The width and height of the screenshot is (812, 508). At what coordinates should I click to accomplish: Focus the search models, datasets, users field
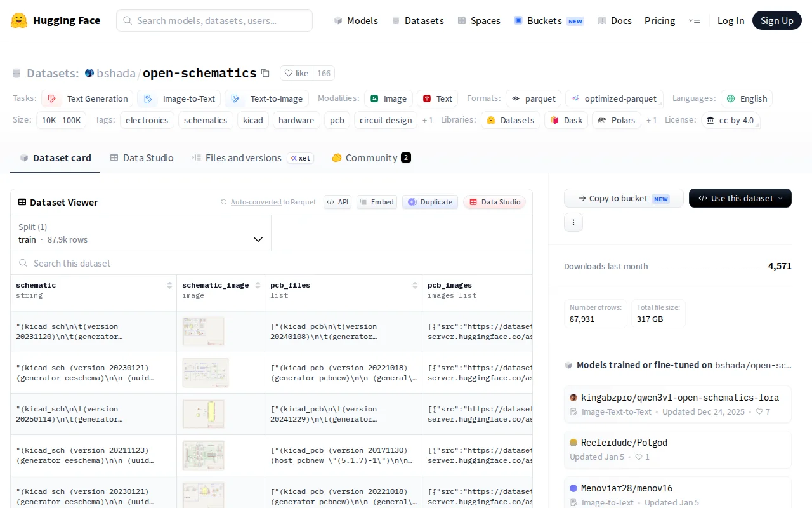tap(214, 20)
